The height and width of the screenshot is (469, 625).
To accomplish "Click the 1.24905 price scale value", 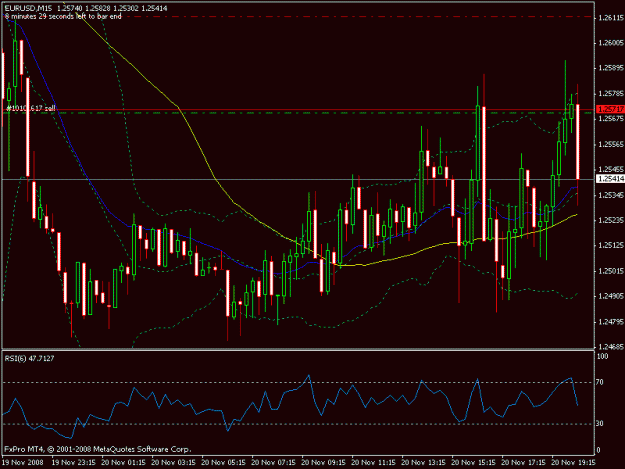I will pos(611,296).
